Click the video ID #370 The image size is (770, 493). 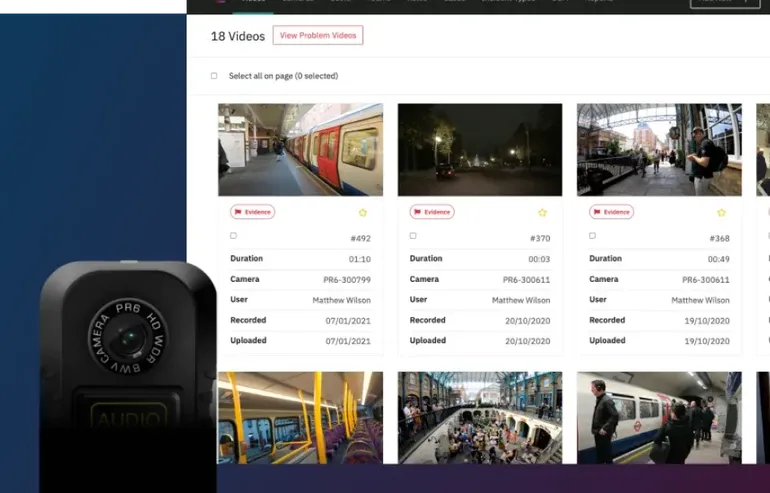[540, 239]
